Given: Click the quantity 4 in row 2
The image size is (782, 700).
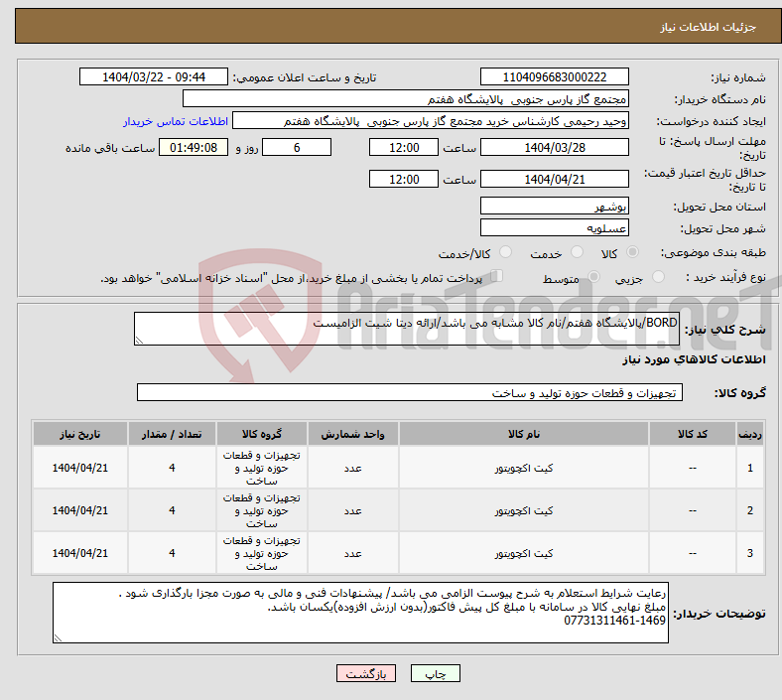Looking at the screenshot, I should [x=172, y=510].
